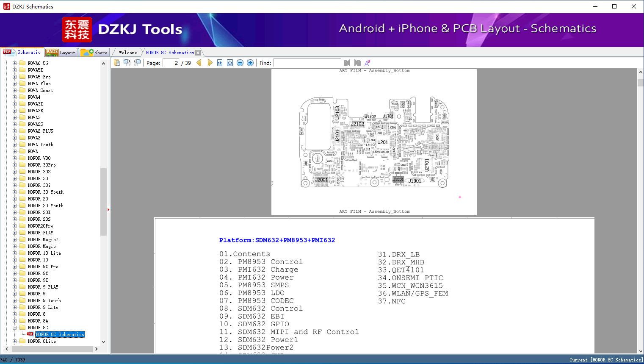
Task: Close the HONOR 8C Schematics tab
Action: pyautogui.click(x=198, y=53)
